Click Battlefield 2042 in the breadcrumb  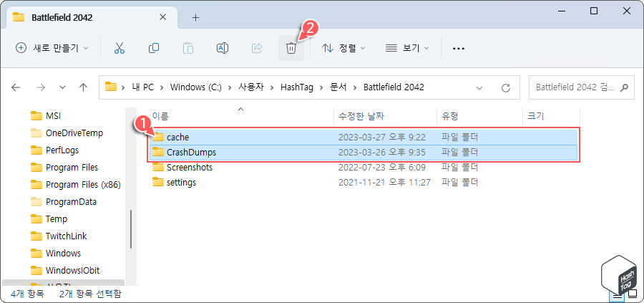click(394, 87)
